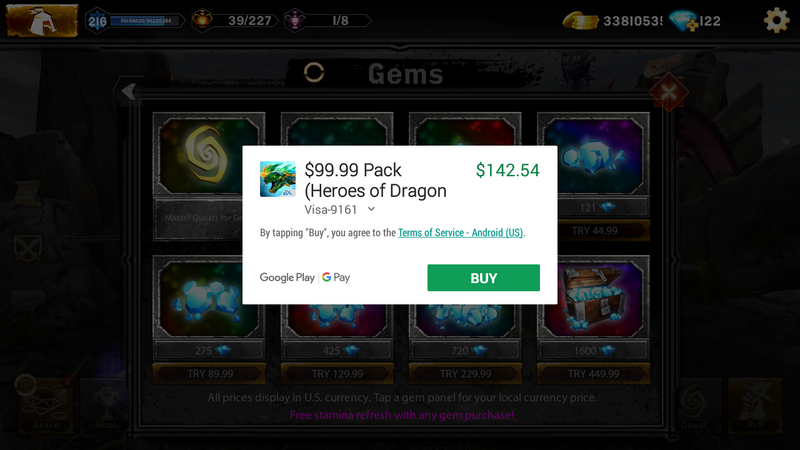Open the player avatar portrait
The image size is (800, 450).
tap(42, 20)
